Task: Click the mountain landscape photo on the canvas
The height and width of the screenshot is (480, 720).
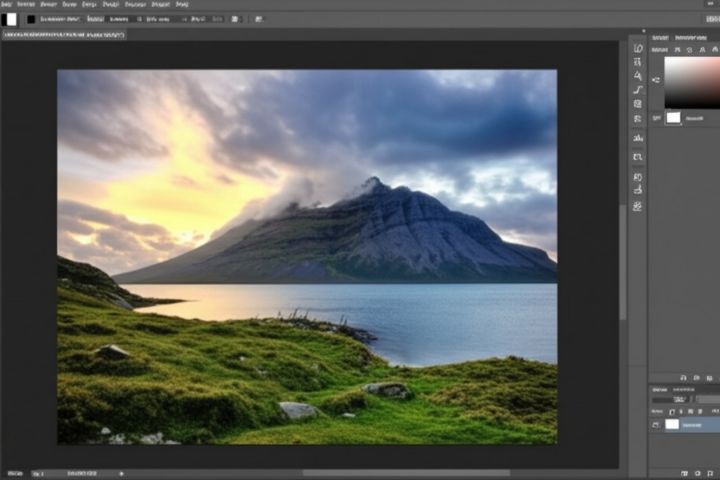Action: (x=307, y=257)
